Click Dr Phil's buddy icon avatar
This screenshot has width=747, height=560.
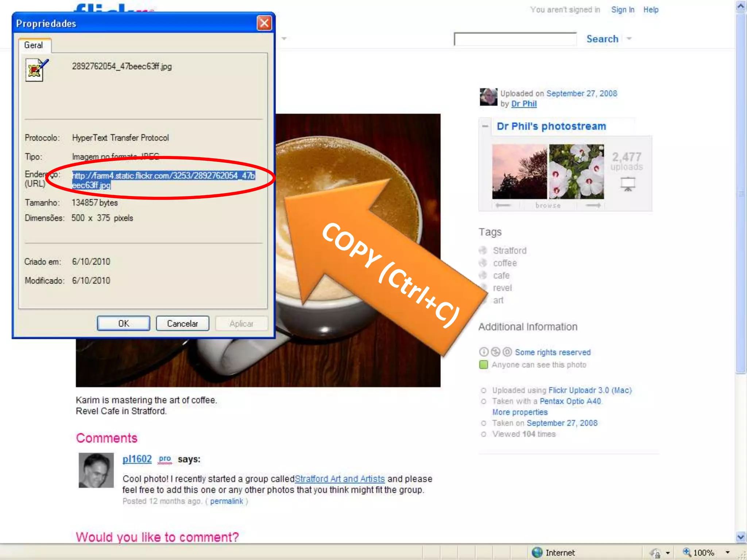tap(488, 97)
